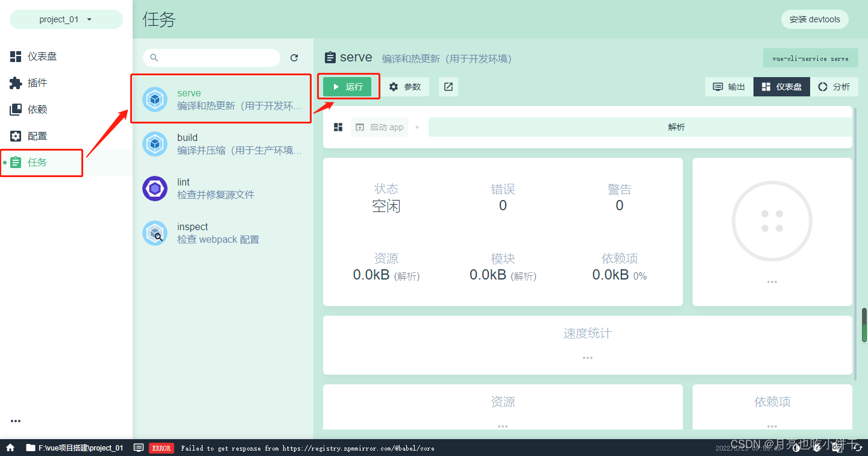Click the 错误 count value

pos(503,206)
